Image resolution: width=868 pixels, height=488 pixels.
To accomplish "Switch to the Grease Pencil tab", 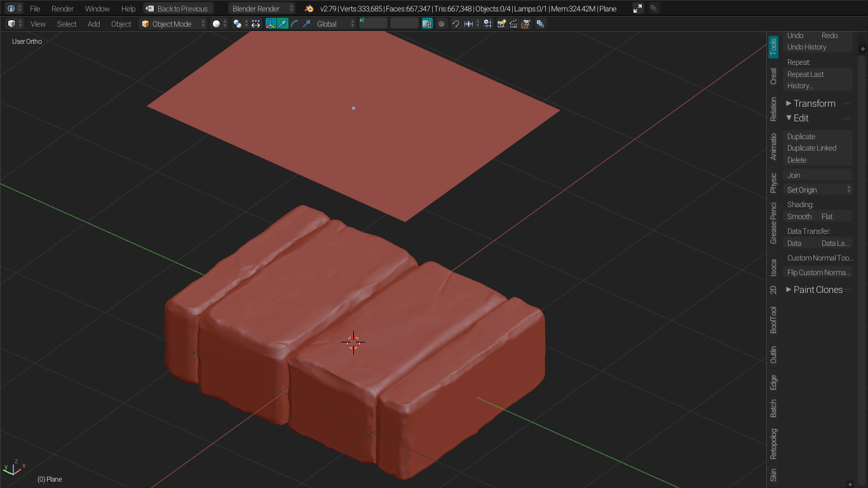I will [773, 223].
